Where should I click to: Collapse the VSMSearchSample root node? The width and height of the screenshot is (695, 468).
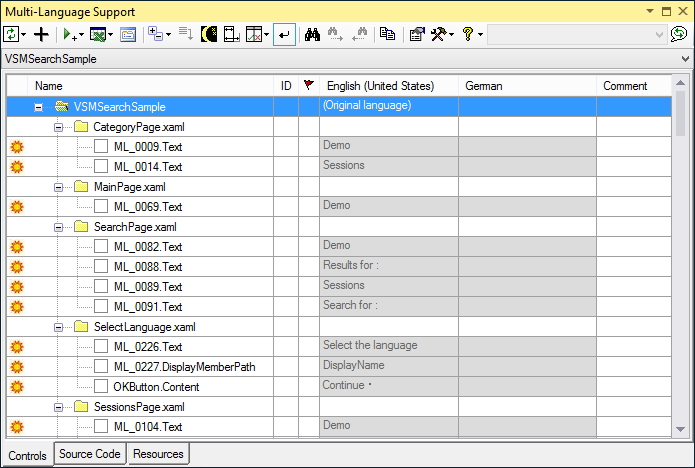(39, 107)
